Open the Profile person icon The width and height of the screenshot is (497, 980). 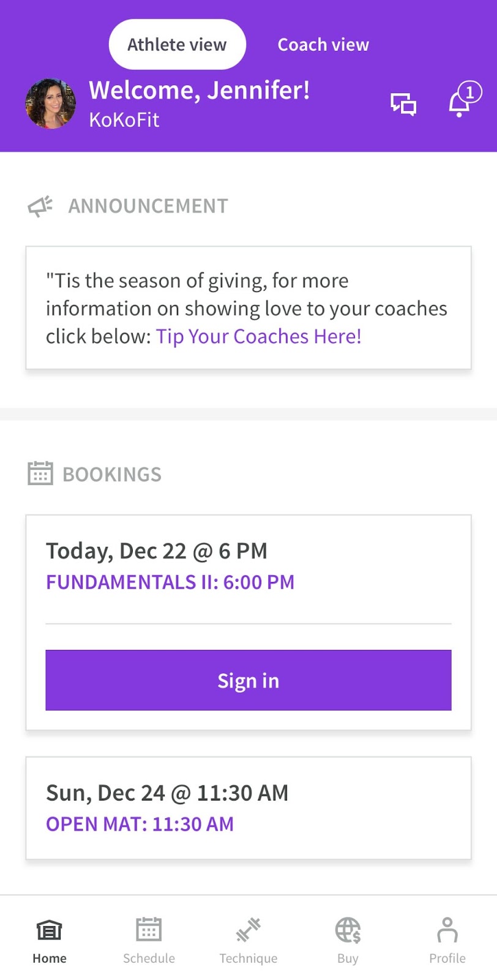pyautogui.click(x=447, y=930)
